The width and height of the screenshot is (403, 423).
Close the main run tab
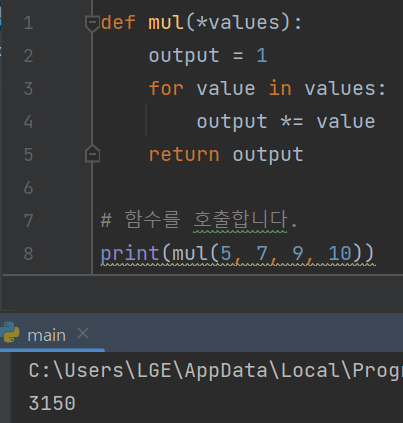click(83, 333)
